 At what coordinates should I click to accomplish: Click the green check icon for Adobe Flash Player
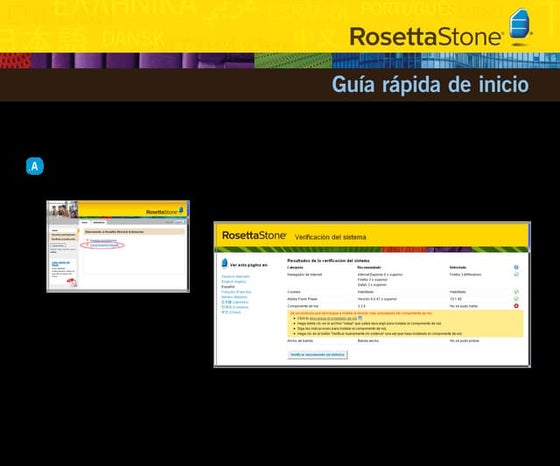point(516,299)
